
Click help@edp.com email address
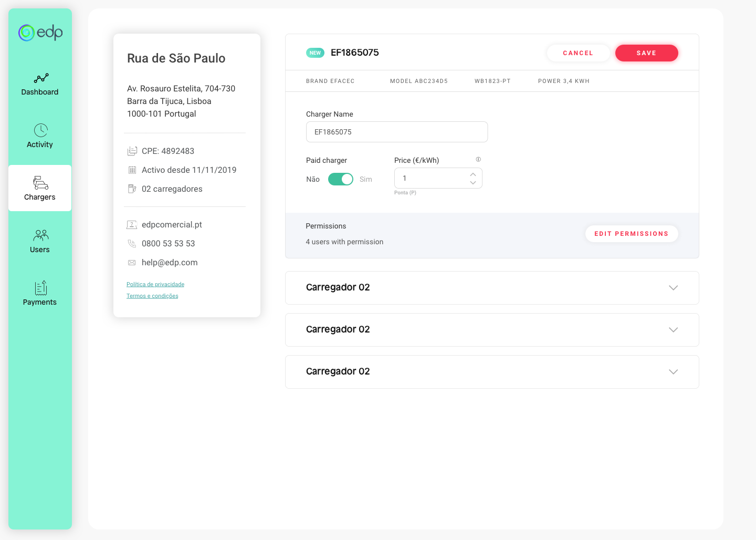[170, 263]
